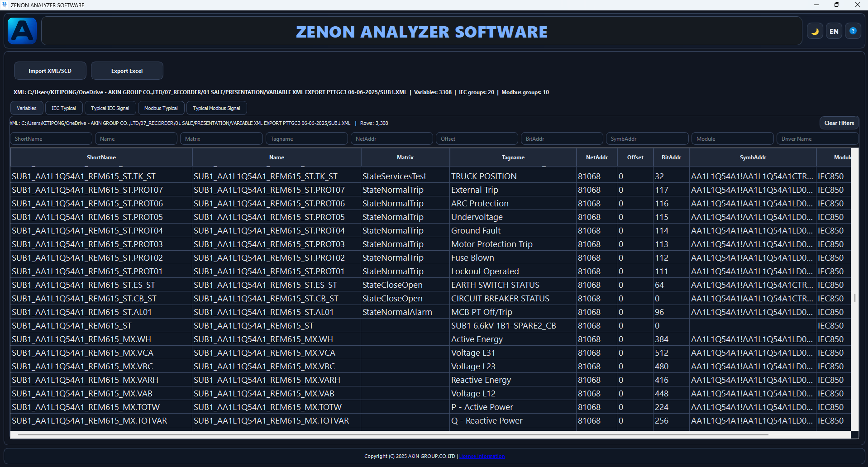Sort by the Matrix column header
This screenshot has width=868, height=467.
point(405,157)
